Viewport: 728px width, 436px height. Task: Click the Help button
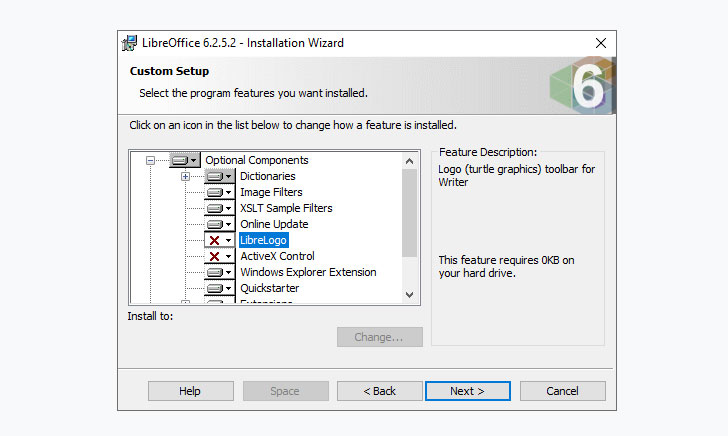(191, 391)
